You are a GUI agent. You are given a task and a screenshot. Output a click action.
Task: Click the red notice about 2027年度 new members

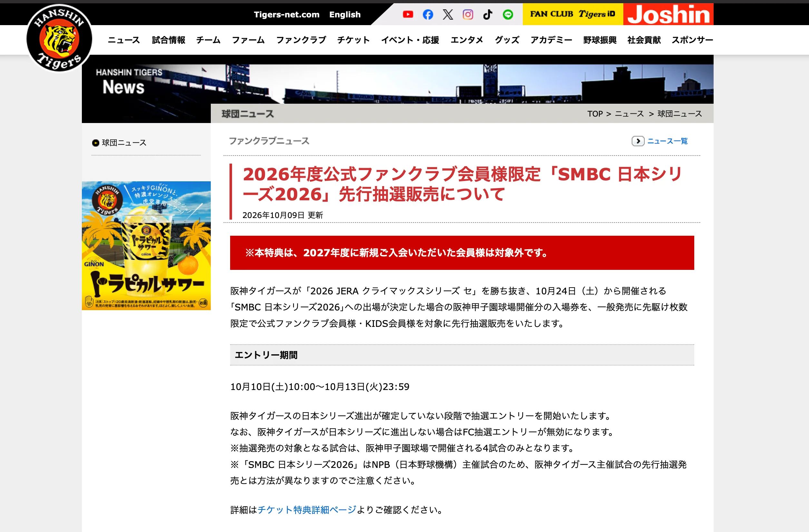(x=462, y=253)
